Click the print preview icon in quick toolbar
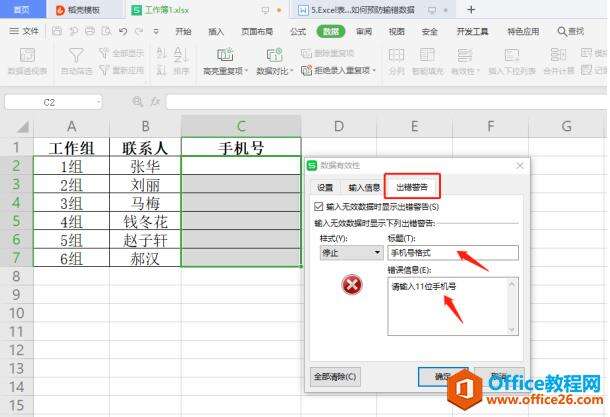 click(x=106, y=31)
